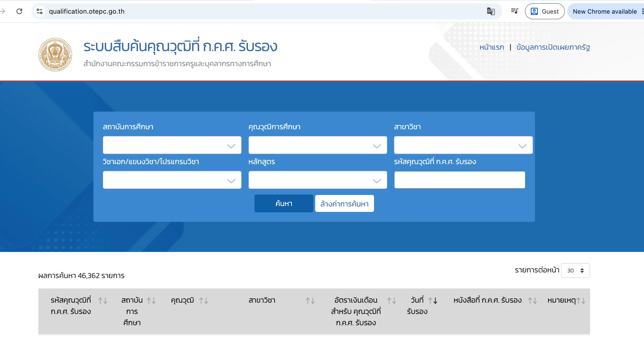Open the วิชาเอก/แขนงวิชา/โปรแกรมวิชา dropdown
This screenshot has height=340, width=644.
172,180
